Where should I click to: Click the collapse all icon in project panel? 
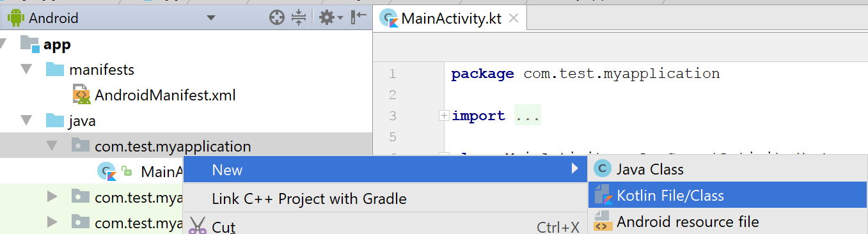click(299, 18)
